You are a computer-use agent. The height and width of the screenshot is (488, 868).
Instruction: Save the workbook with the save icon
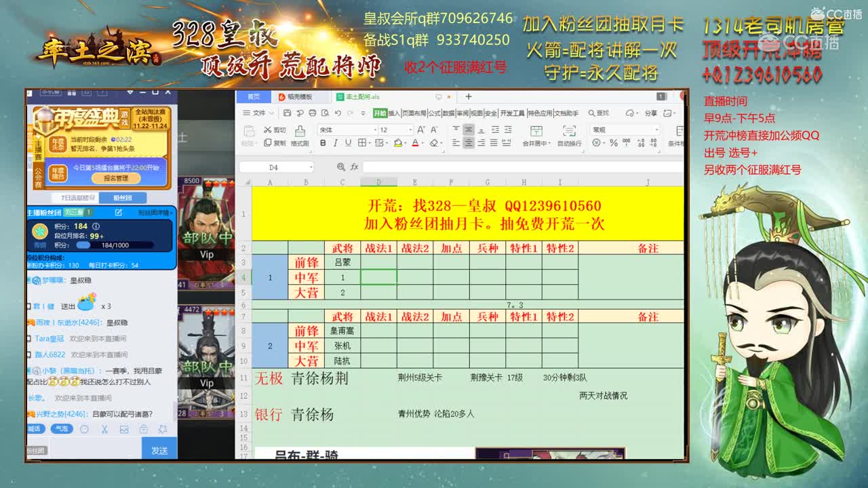[x=287, y=113]
